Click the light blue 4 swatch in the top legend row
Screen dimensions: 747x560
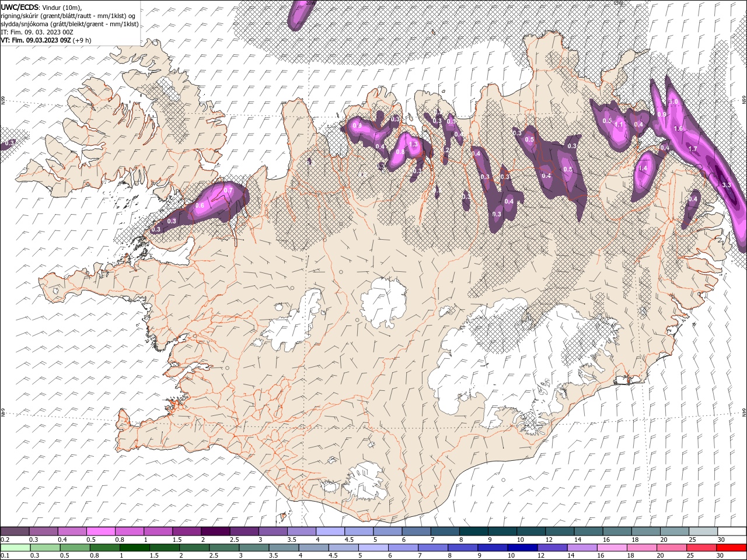tap(330, 531)
